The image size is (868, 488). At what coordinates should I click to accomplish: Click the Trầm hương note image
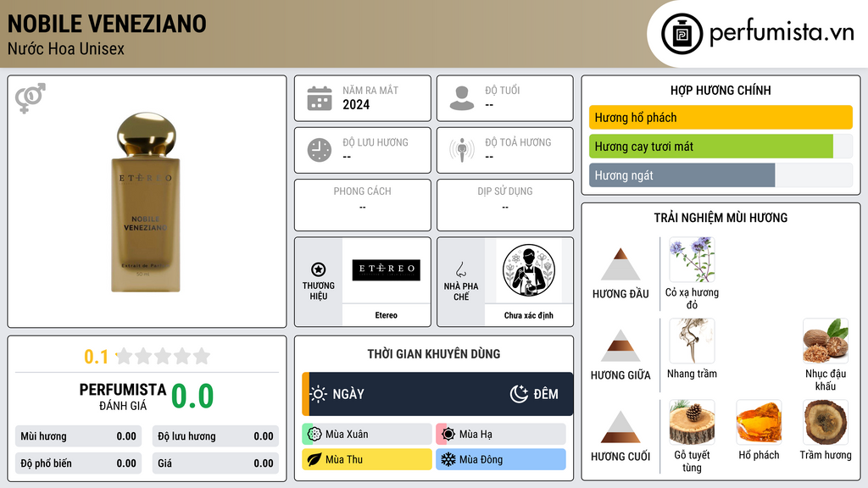point(826,422)
